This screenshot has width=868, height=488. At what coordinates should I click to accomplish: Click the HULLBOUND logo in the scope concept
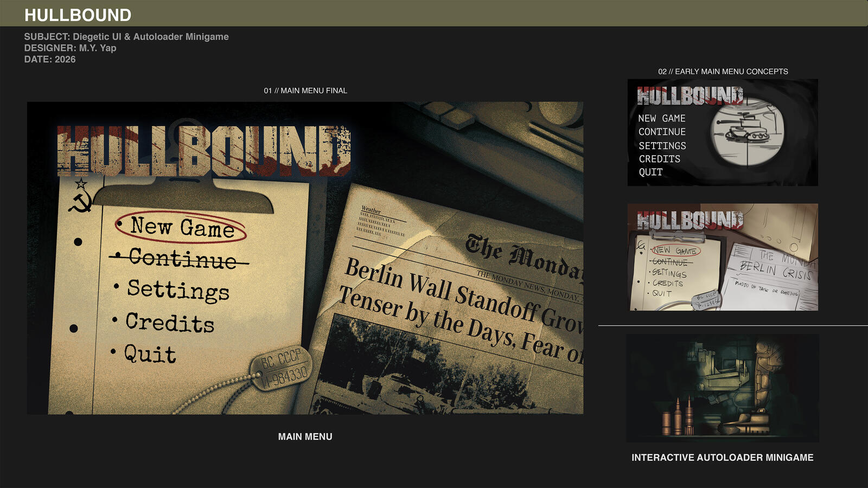[690, 95]
